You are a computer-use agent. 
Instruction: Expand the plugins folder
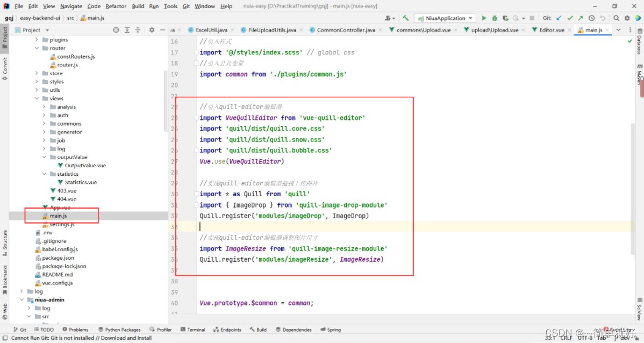(x=37, y=40)
